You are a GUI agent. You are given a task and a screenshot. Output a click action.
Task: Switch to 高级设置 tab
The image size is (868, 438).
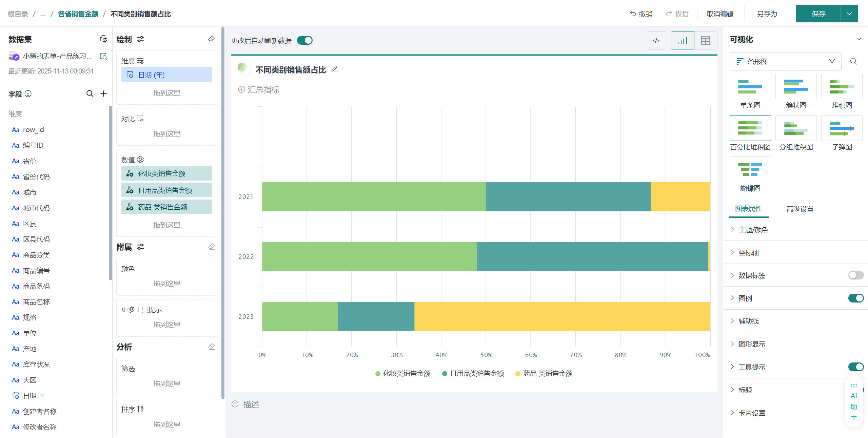(800, 209)
